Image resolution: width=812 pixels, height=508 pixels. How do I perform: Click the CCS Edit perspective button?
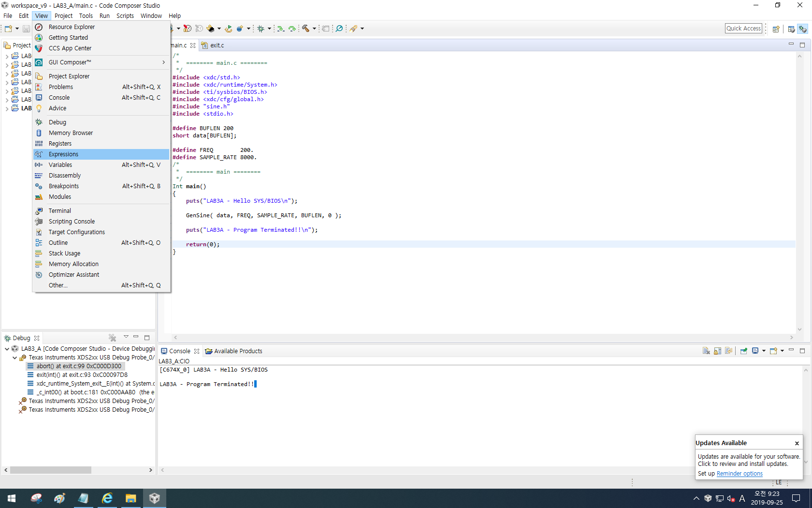pyautogui.click(x=791, y=29)
